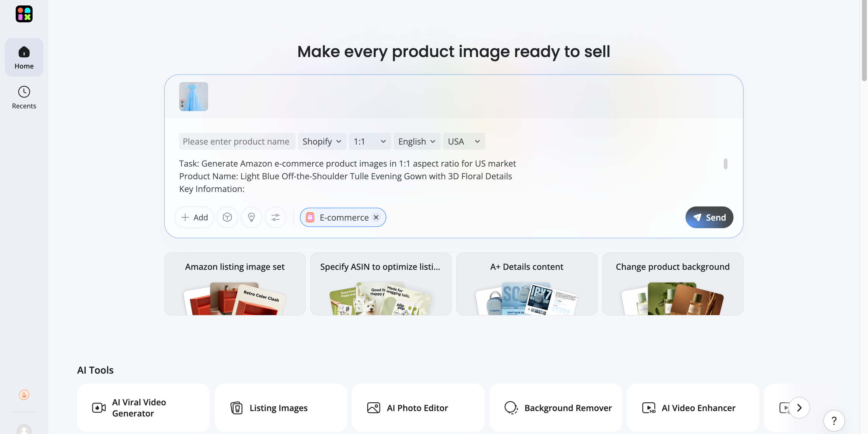Click the prompt box scrollbar handle
Screen dimensions: 868x434
point(725,164)
